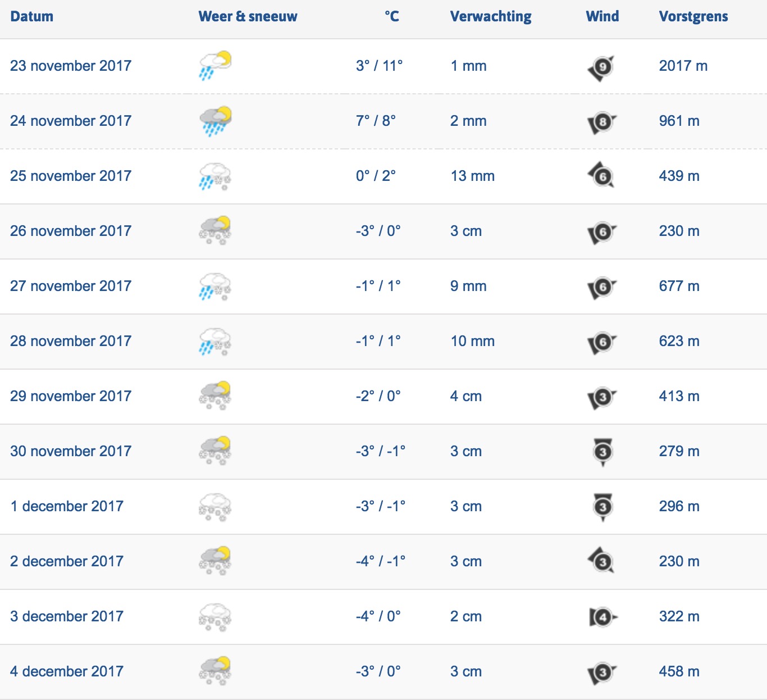Click the snow cloud icon for 1 december
Image resolution: width=767 pixels, height=700 pixels.
tap(215, 506)
